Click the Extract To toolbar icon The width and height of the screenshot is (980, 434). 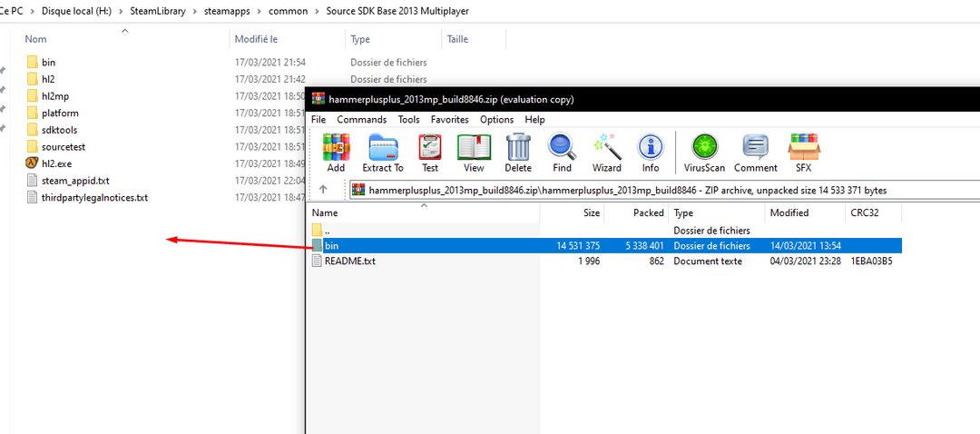383,153
